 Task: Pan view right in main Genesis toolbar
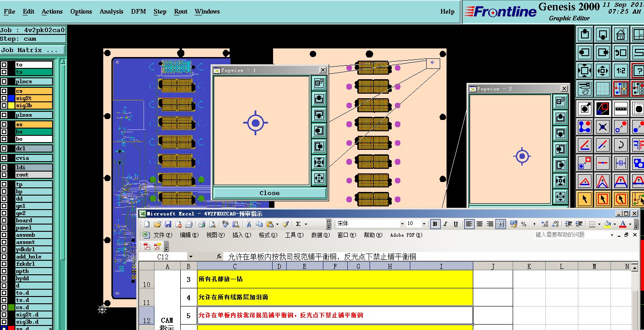(603, 53)
